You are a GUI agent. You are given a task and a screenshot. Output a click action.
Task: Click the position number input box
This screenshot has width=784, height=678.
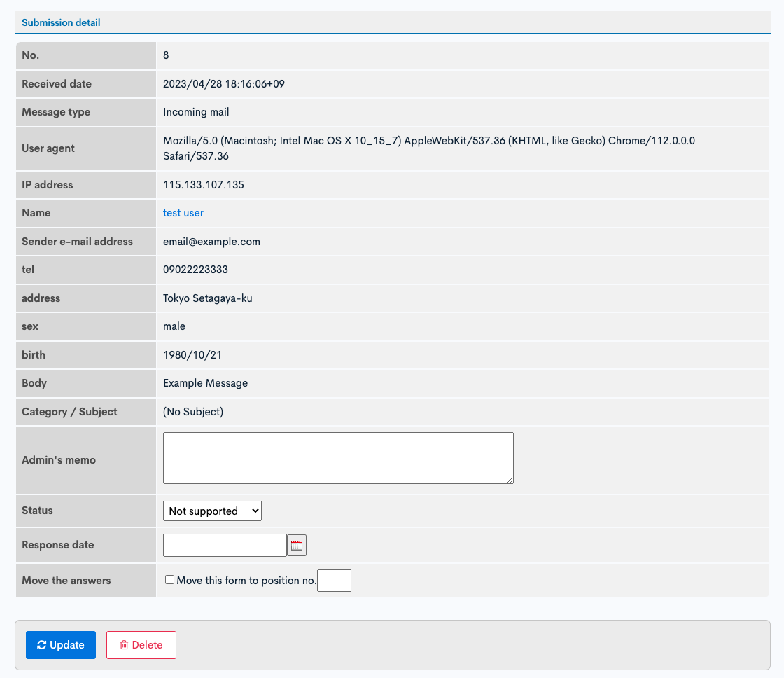(334, 580)
